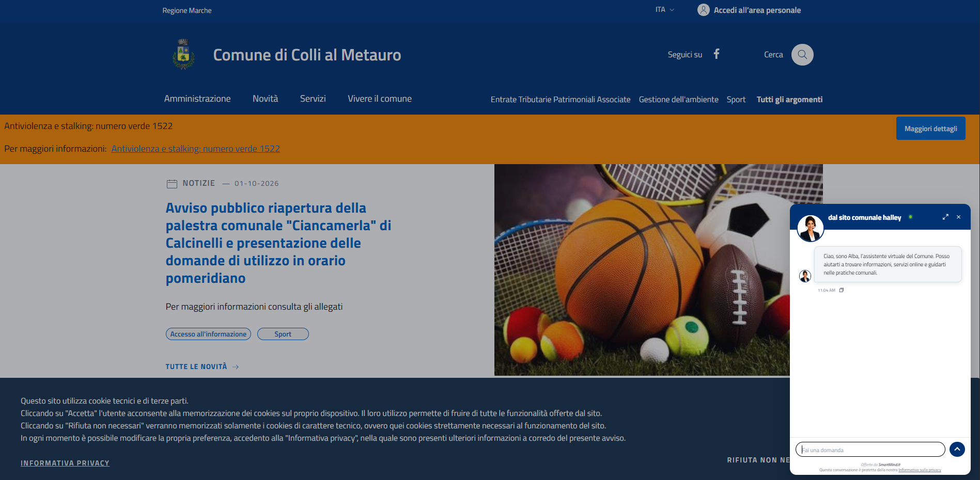980x480 pixels.
Task: Click the Comune di Colli al Metauro crest logo
Action: [183, 54]
